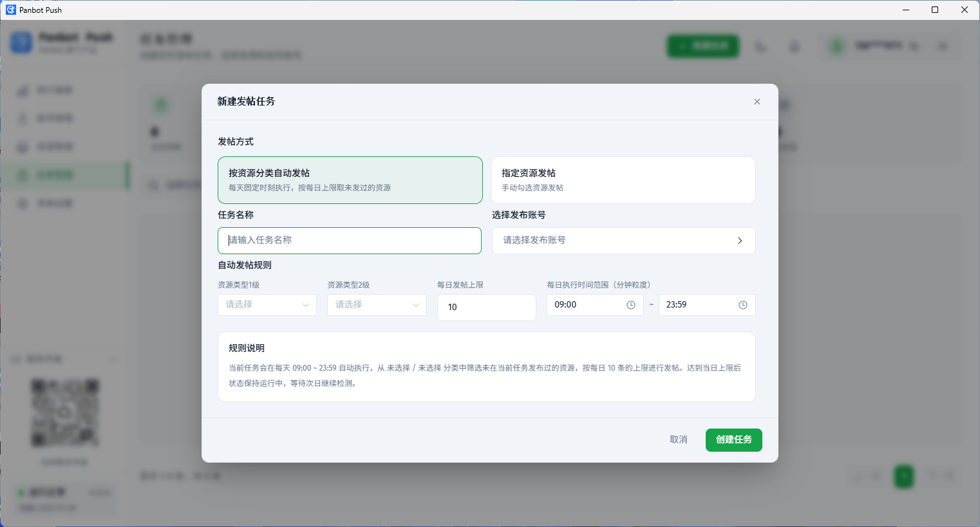Expand the 资源类型2级 dropdown
This screenshot has height=527, width=980.
377,305
